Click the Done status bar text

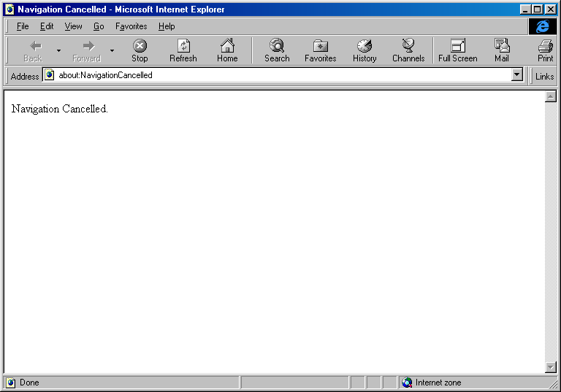pos(29,383)
